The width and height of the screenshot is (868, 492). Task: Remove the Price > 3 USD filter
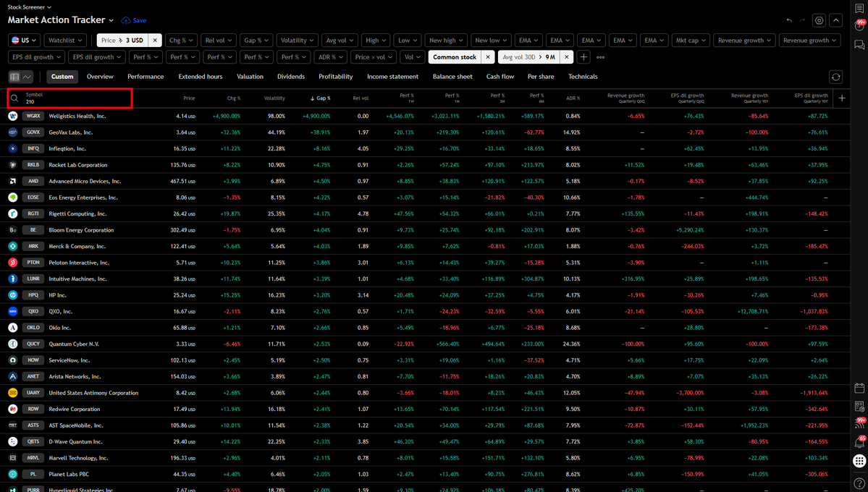(155, 41)
